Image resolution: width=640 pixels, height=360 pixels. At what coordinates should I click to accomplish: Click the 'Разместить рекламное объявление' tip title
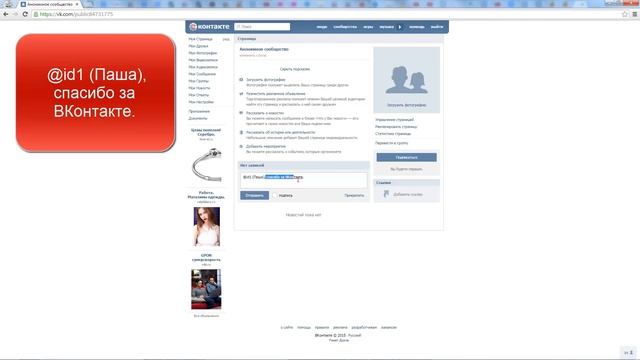pyautogui.click(x=276, y=93)
